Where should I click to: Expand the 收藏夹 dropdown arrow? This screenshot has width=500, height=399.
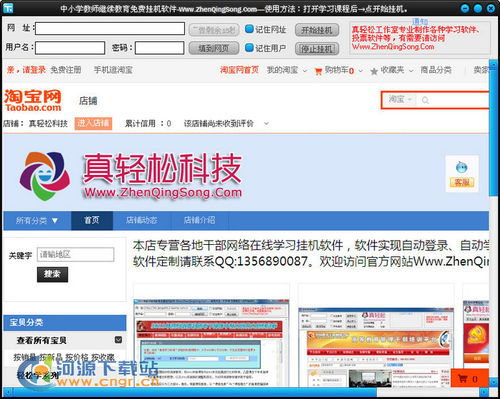tap(411, 71)
